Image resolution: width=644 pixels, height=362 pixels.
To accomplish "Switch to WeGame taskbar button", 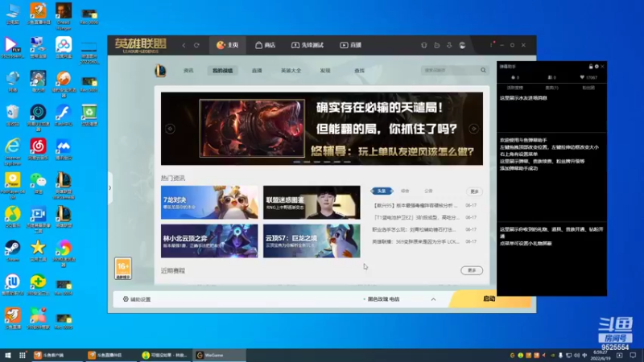I will tap(219, 355).
